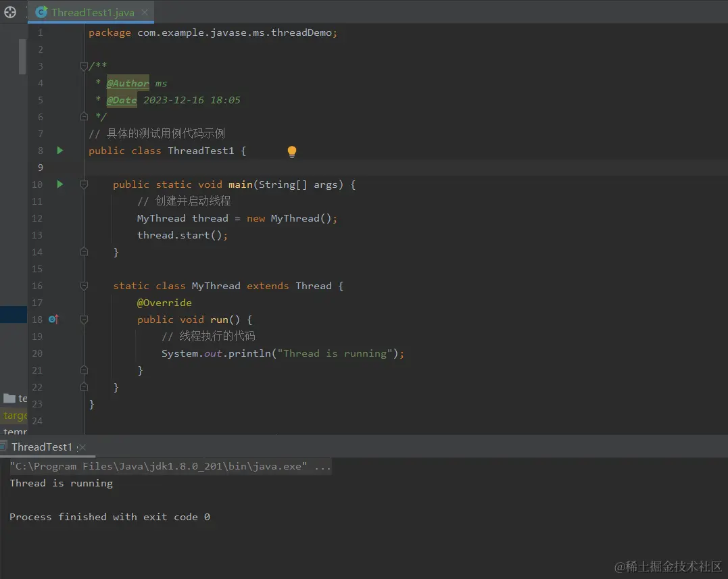Run main method via gutter arrow on line 10
This screenshot has width=728, height=579.
(x=60, y=184)
